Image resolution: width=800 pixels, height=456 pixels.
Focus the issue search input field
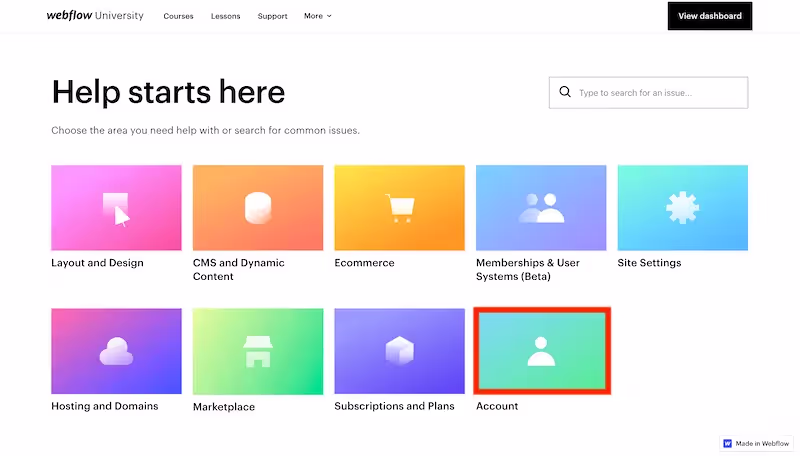tap(648, 92)
